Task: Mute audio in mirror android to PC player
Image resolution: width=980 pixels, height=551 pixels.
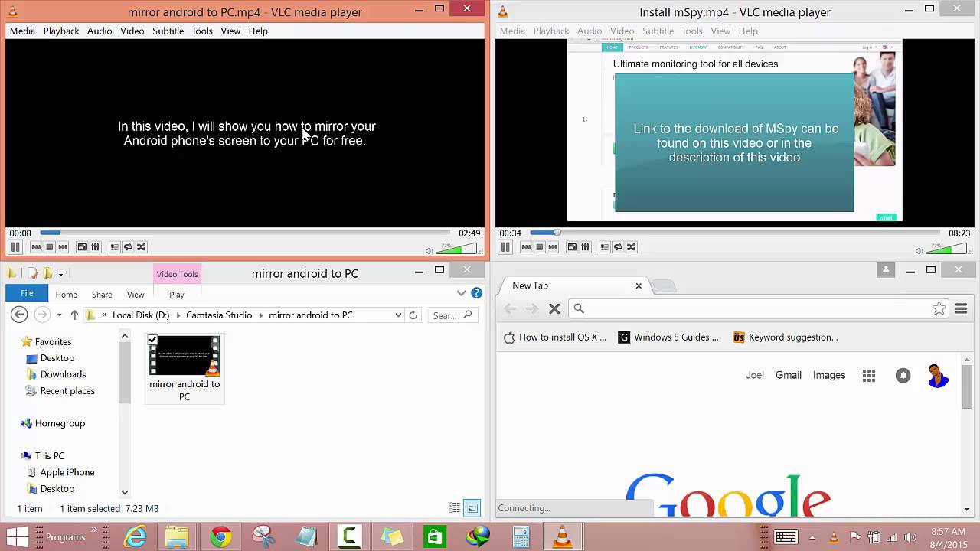Action: click(430, 250)
